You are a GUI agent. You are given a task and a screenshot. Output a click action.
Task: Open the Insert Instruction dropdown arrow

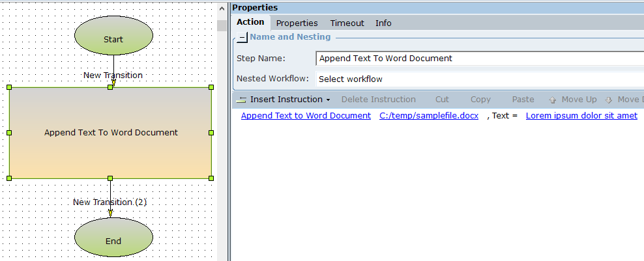pos(328,100)
